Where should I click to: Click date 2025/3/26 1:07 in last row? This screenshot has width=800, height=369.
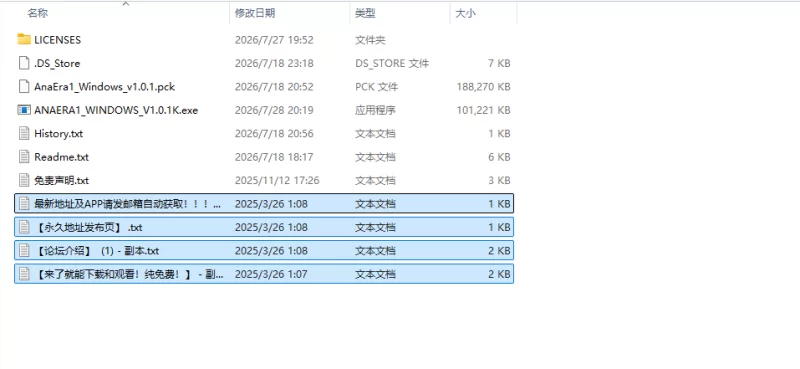271,275
